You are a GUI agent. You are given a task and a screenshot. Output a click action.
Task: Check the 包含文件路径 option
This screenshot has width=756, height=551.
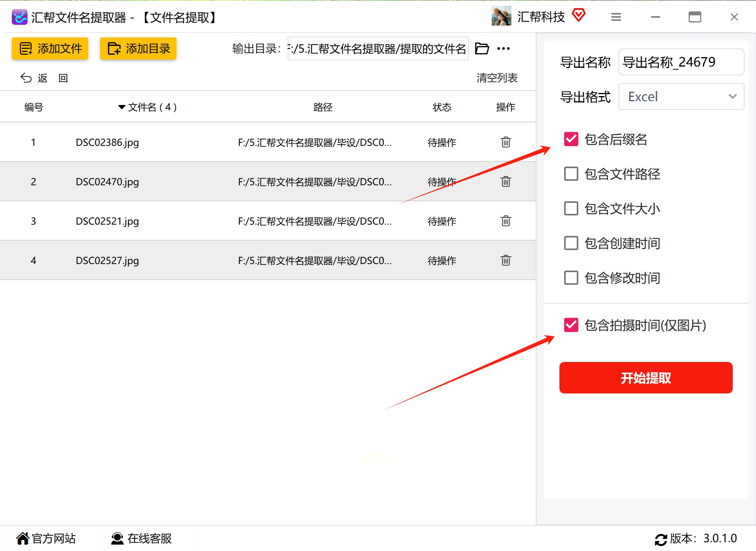[571, 174]
